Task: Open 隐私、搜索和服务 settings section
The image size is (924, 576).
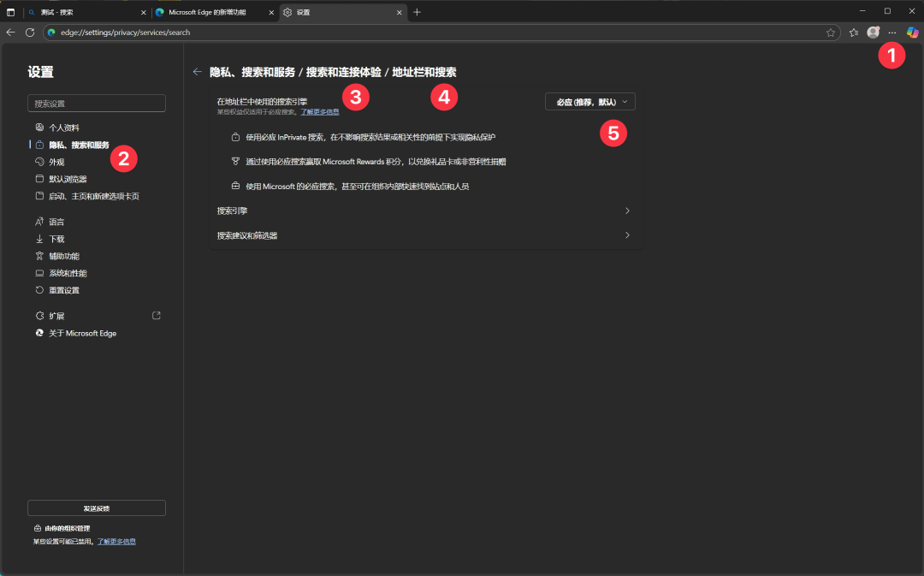Action: tap(79, 145)
